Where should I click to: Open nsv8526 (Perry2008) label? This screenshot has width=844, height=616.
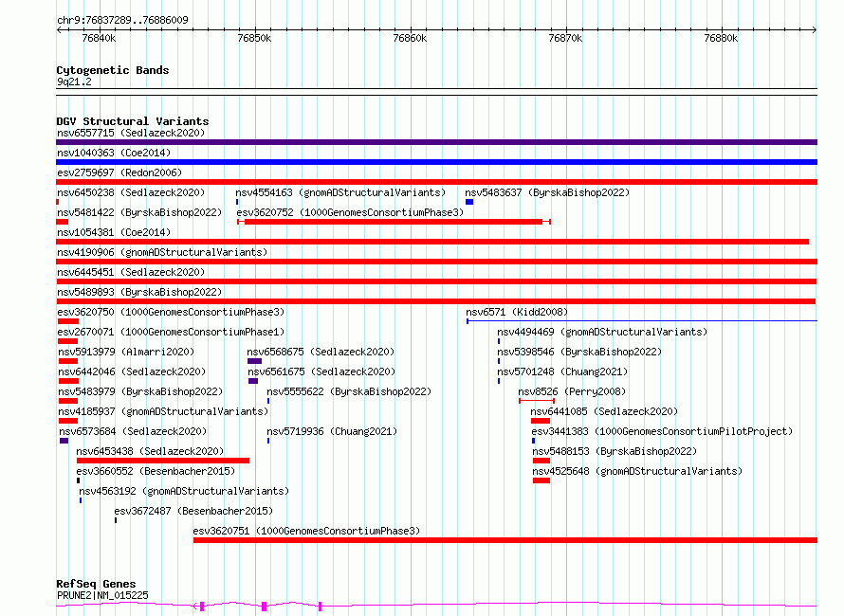(572, 391)
